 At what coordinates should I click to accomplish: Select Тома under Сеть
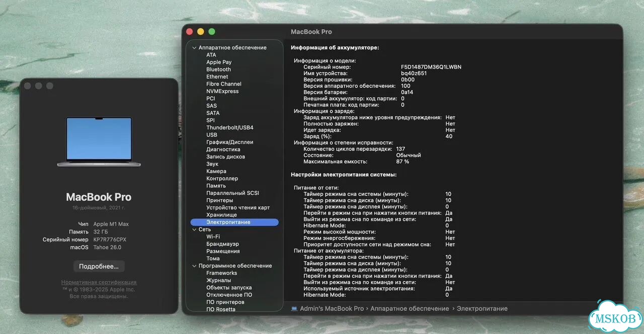coord(213,259)
